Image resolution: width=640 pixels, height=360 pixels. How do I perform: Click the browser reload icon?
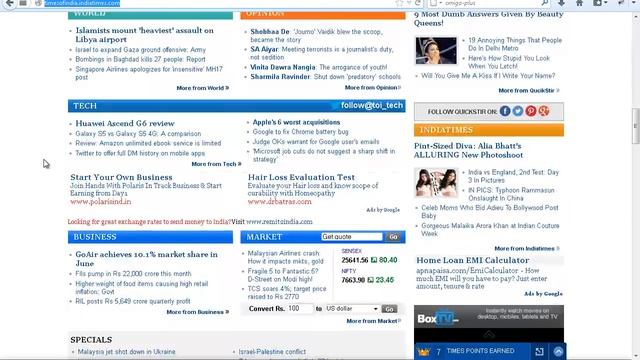pyautogui.click(x=418, y=3)
